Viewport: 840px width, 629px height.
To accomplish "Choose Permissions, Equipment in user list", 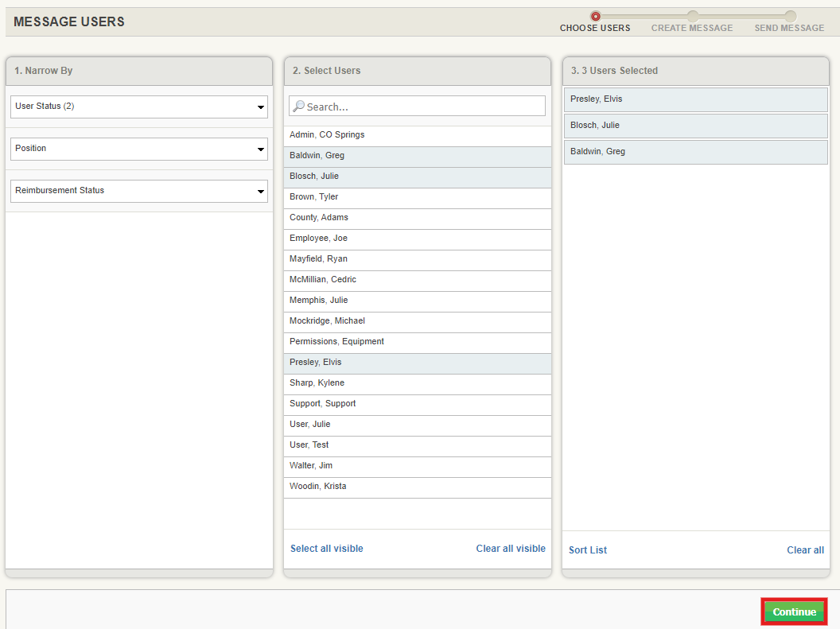I will [418, 342].
